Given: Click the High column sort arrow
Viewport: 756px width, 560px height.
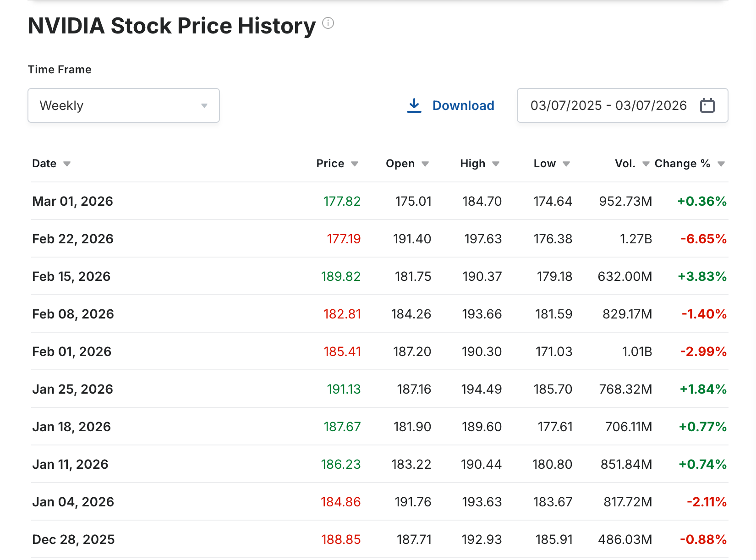Looking at the screenshot, I should pos(496,164).
